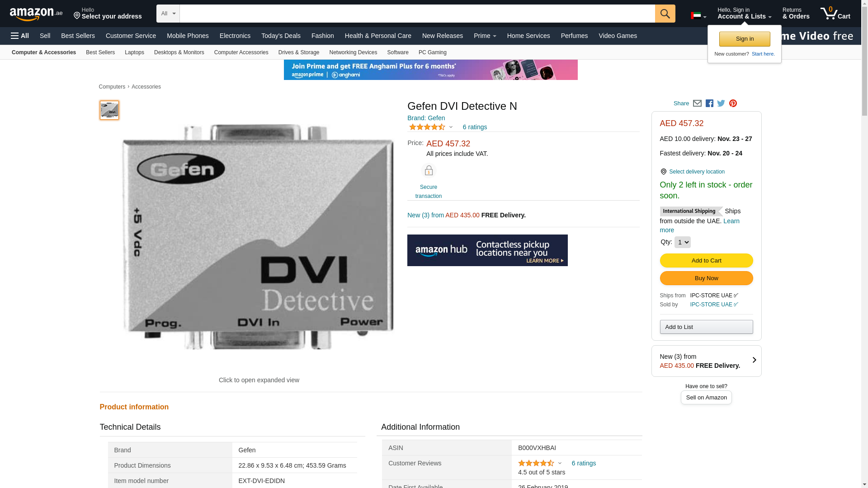Share product on Facebook icon
This screenshot has height=488, width=868.
coord(709,103)
